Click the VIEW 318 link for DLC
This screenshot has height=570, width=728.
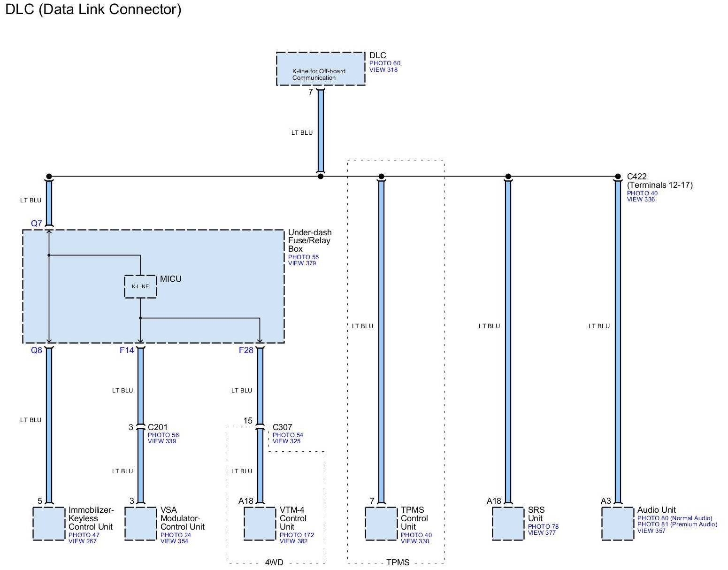pos(383,70)
